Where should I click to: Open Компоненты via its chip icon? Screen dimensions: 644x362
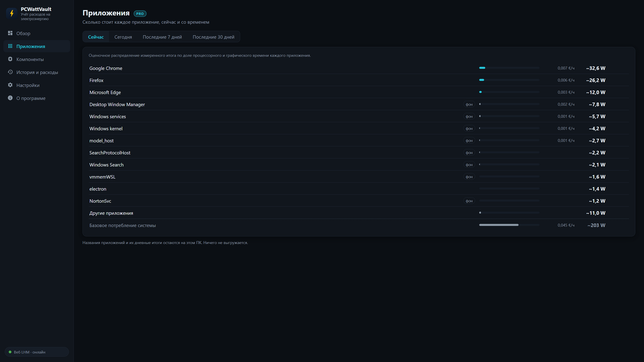tap(10, 59)
